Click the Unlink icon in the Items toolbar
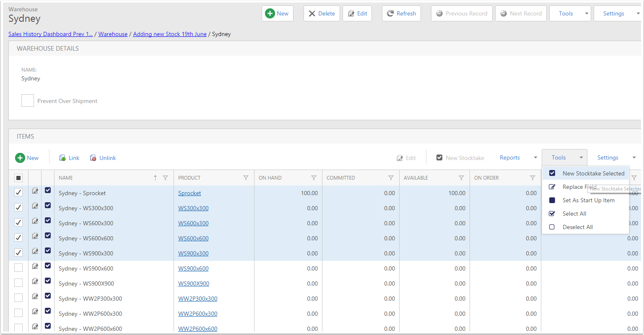This screenshot has height=335, width=644. [x=93, y=158]
